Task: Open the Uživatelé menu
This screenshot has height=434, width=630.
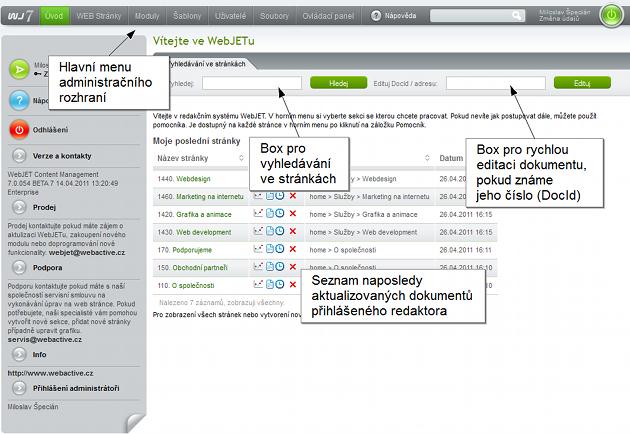Action: tap(230, 16)
